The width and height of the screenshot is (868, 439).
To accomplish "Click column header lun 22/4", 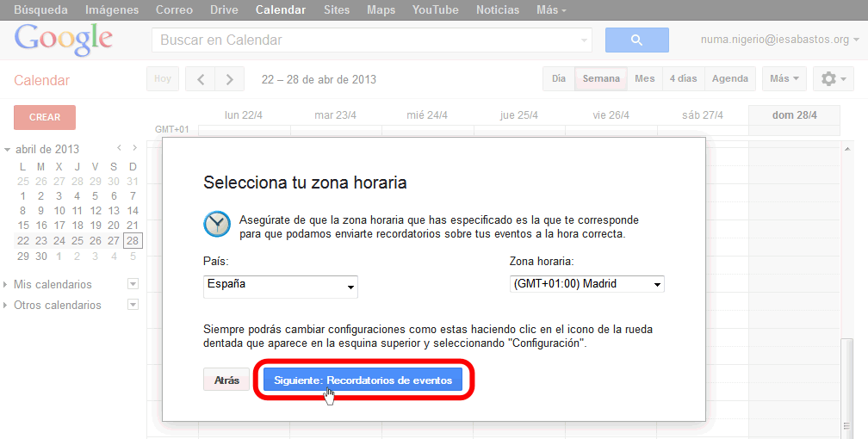I will [x=244, y=115].
